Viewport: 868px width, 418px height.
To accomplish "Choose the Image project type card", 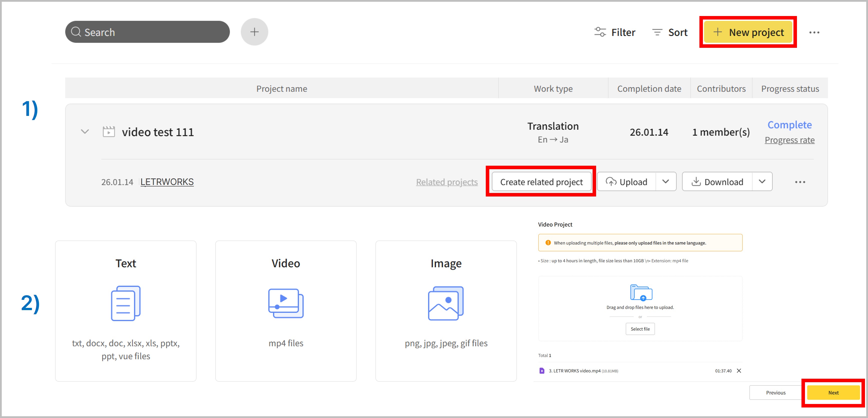I will click(446, 310).
